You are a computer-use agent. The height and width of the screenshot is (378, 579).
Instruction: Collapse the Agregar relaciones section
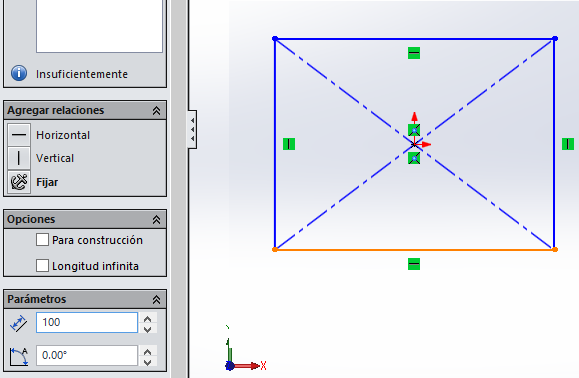tap(157, 110)
